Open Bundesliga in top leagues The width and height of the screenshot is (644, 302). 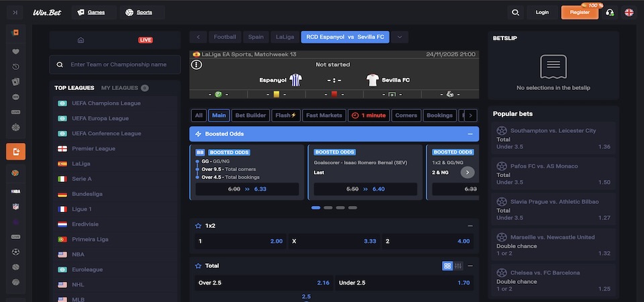coord(115,194)
